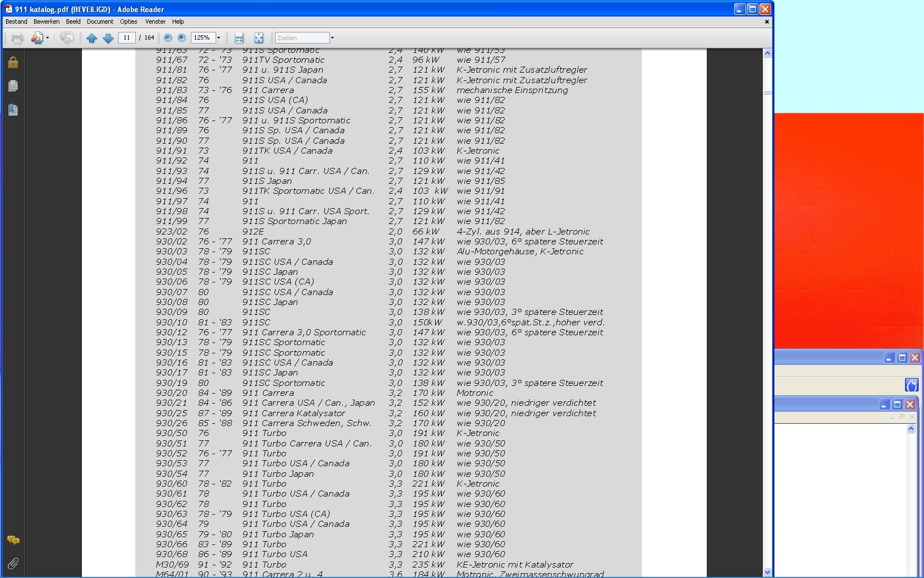Screen dimensions: 924x578
Task: Click the Zoeken search field
Action: [x=302, y=38]
